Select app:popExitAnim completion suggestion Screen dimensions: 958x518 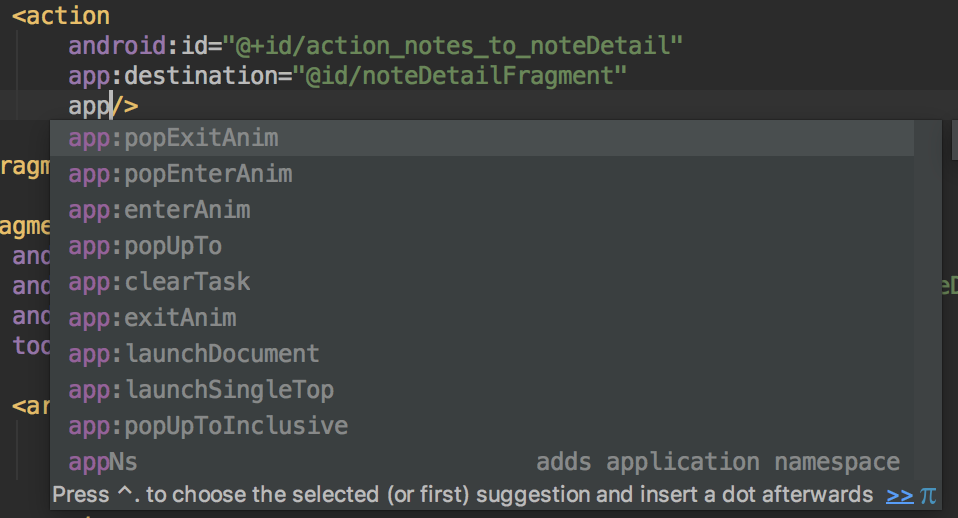[x=481, y=138]
